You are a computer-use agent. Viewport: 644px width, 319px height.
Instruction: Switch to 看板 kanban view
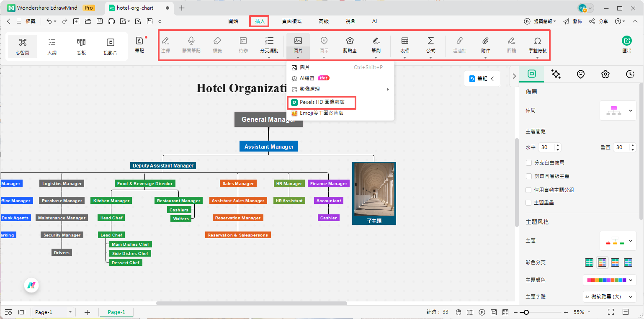click(x=81, y=42)
